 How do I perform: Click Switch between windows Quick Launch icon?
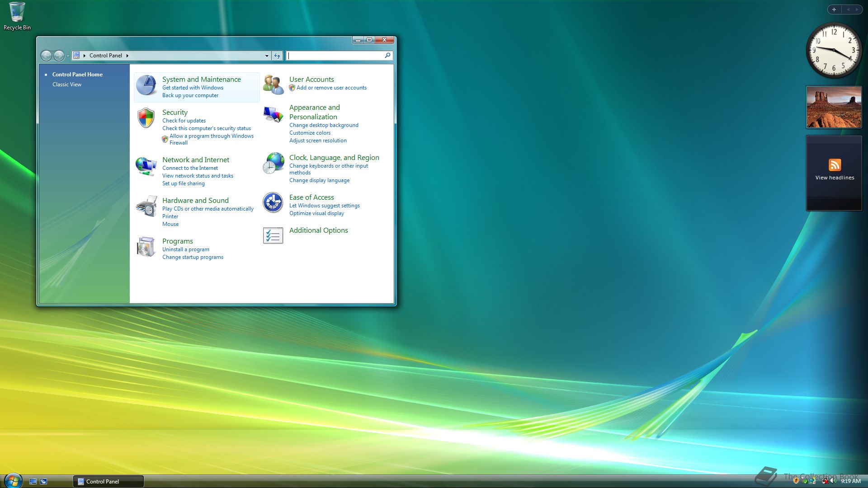pyautogui.click(x=43, y=482)
